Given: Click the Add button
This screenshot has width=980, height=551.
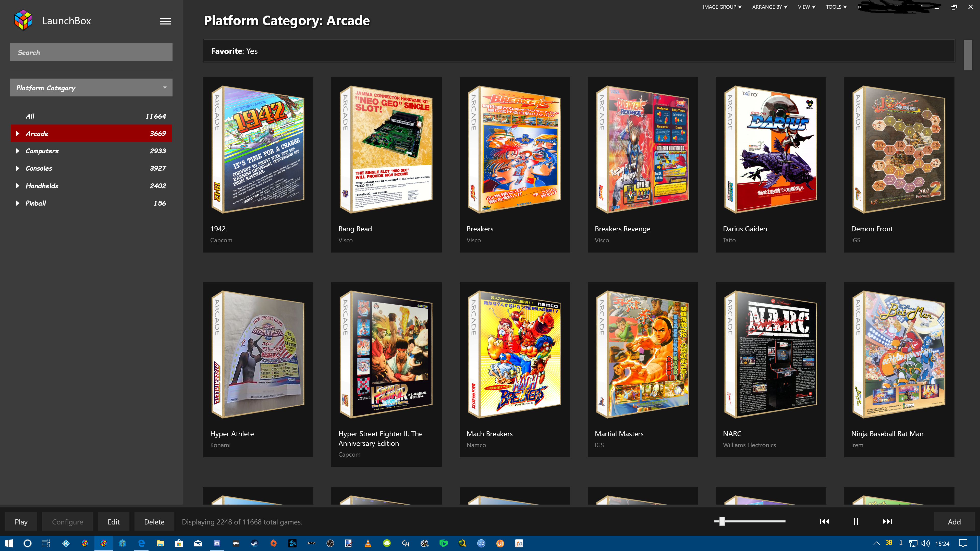Looking at the screenshot, I should (954, 522).
